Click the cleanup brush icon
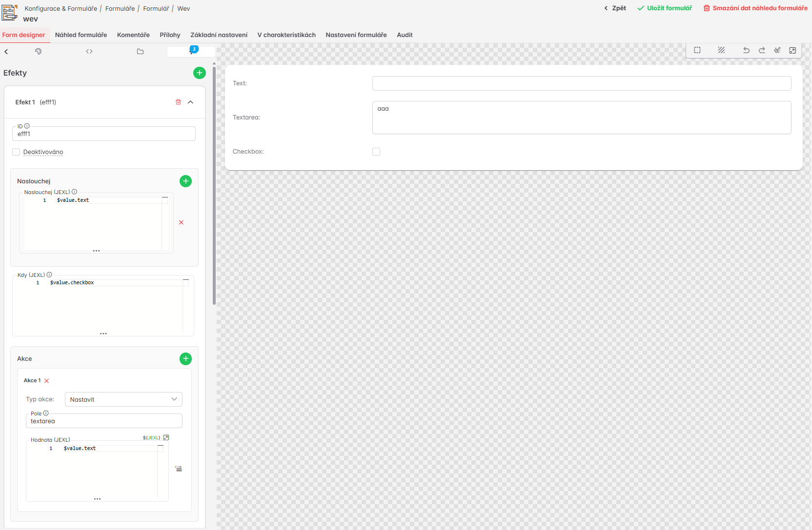 pyautogui.click(x=777, y=50)
